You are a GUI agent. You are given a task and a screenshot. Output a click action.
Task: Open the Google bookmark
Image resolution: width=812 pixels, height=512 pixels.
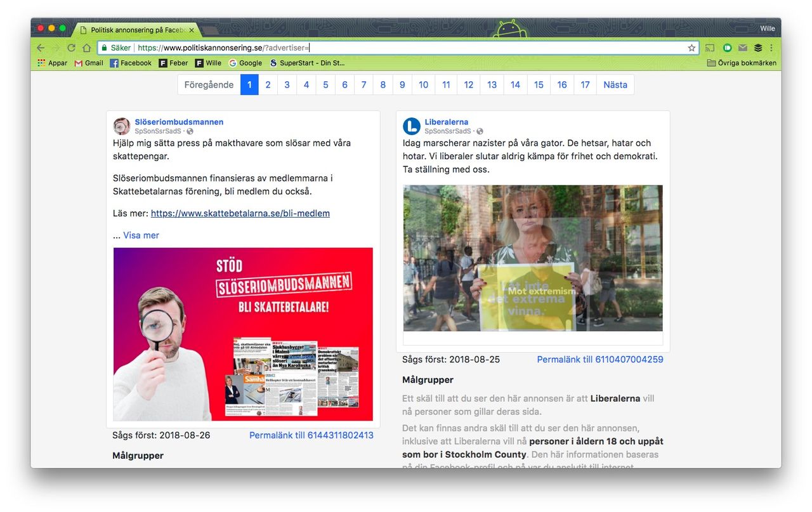(x=246, y=63)
